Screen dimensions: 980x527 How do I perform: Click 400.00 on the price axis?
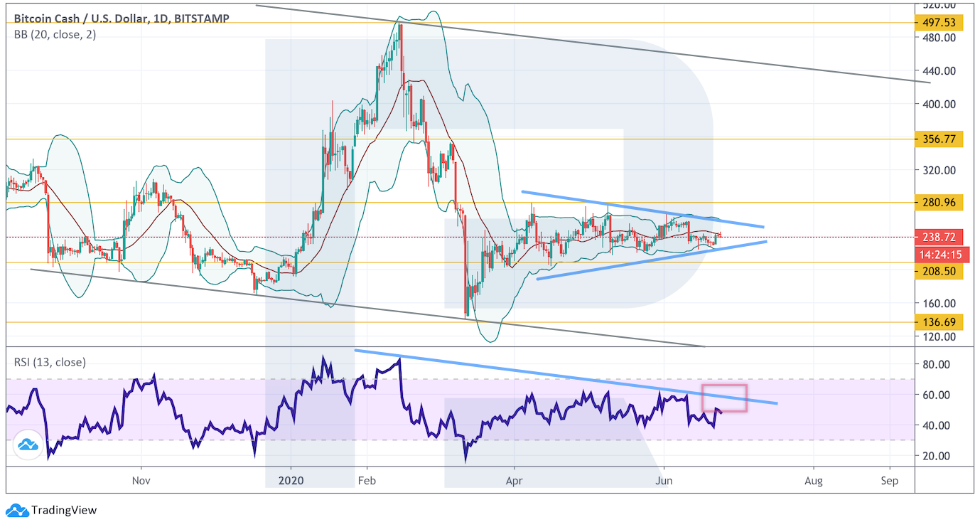tap(939, 104)
